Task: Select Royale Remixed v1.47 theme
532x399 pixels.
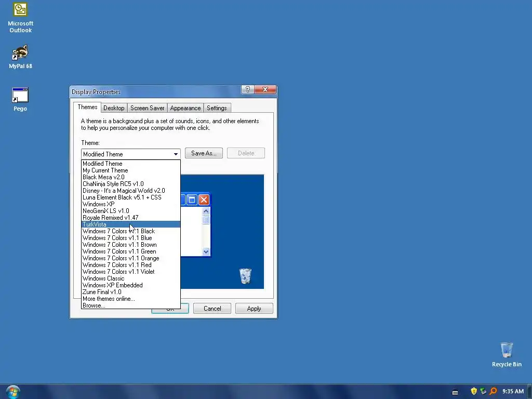Action: point(130,218)
